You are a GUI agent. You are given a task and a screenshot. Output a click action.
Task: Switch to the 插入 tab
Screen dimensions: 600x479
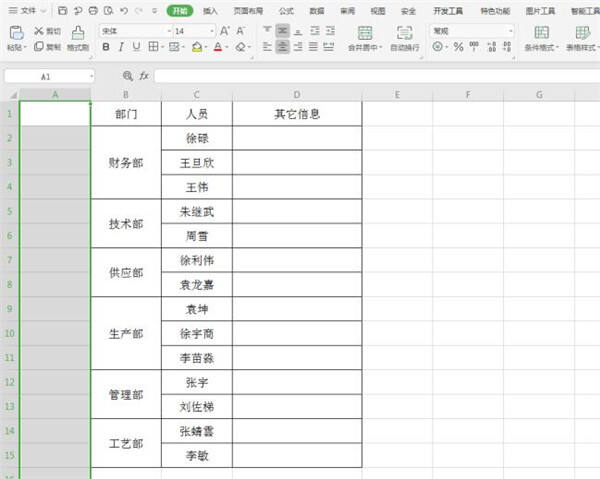click(x=210, y=11)
